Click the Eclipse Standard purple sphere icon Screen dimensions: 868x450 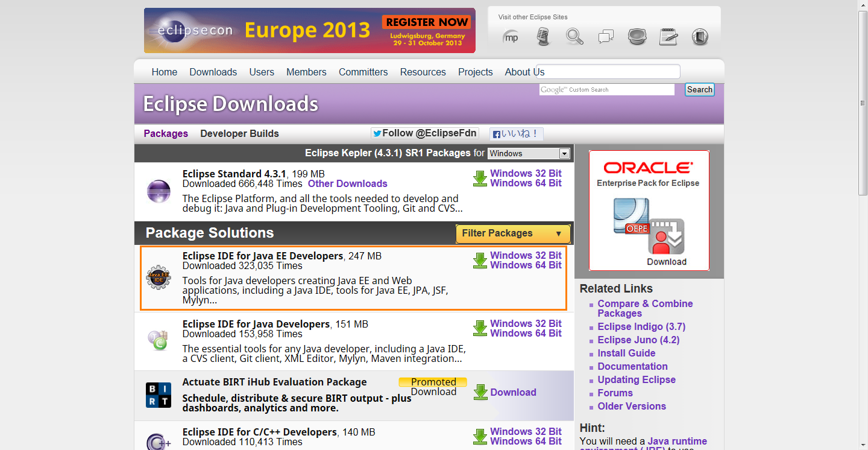pyautogui.click(x=159, y=191)
